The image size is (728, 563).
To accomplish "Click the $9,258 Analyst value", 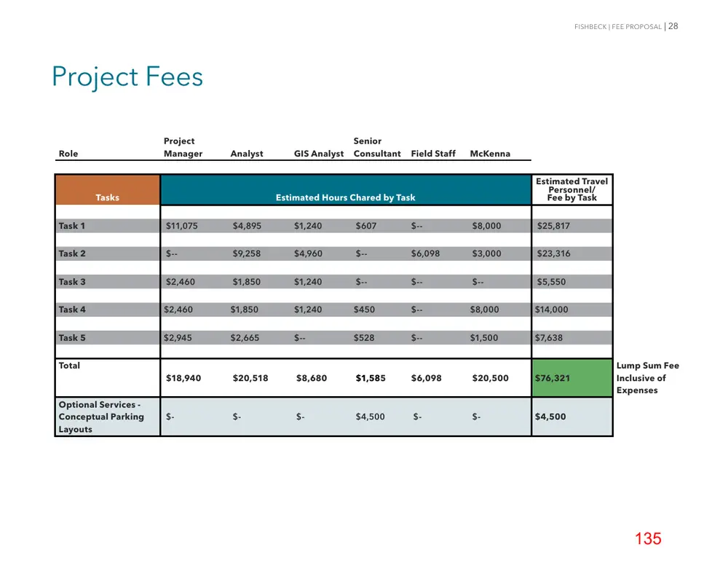I will click(247, 253).
